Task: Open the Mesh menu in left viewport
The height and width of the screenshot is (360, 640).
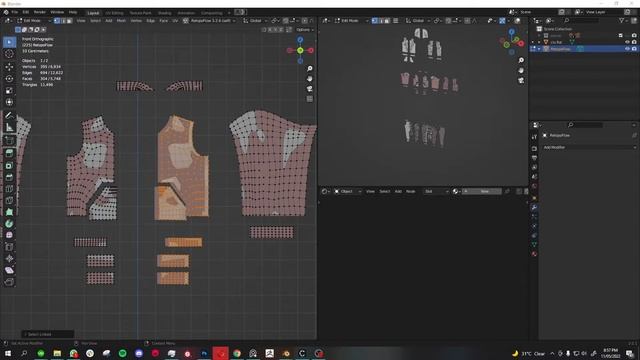Action: pos(121,20)
